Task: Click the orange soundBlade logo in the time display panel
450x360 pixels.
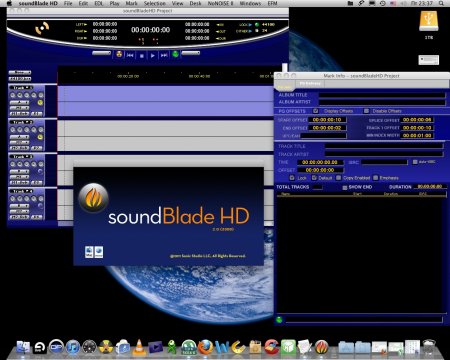Action: (42, 28)
